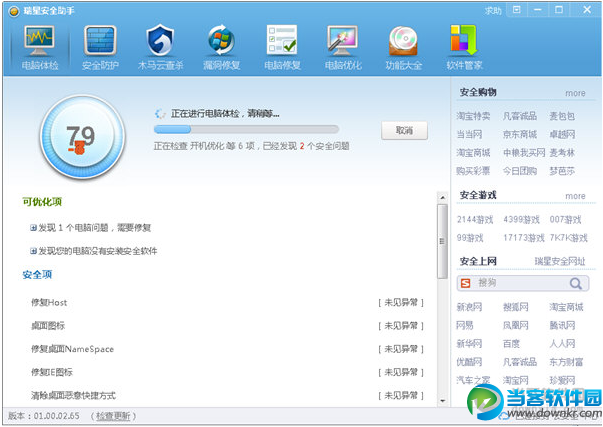Open 腾讯网 link
The width and height of the screenshot is (603, 427).
click(562, 325)
